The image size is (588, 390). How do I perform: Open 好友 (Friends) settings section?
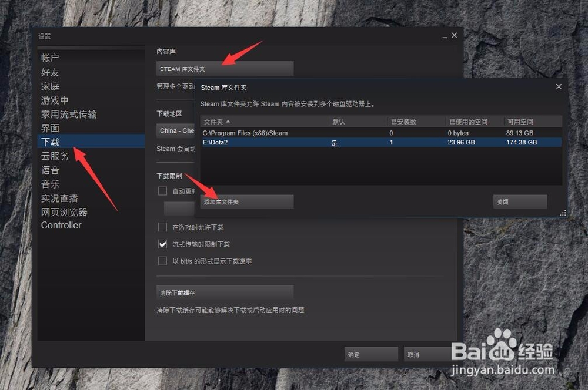[51, 72]
